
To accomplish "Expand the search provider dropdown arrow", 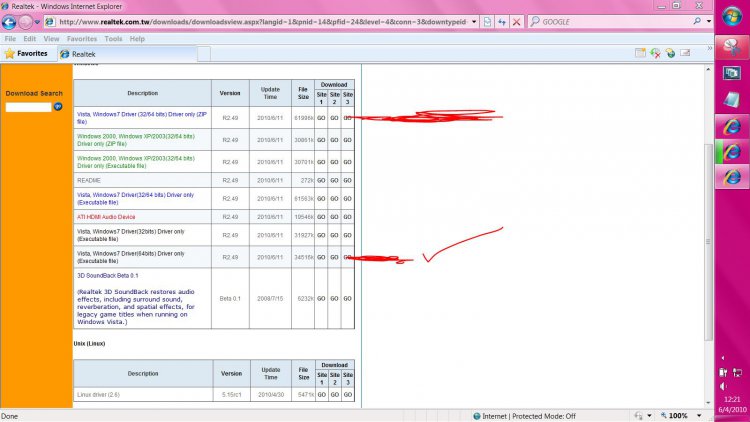I will [x=707, y=20].
